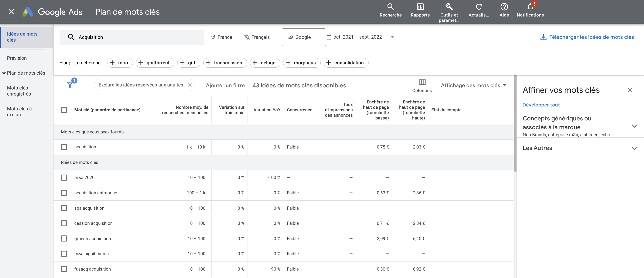The image size is (644, 278).
Task: Click the Actualiser refresh icon
Action: tap(479, 7)
